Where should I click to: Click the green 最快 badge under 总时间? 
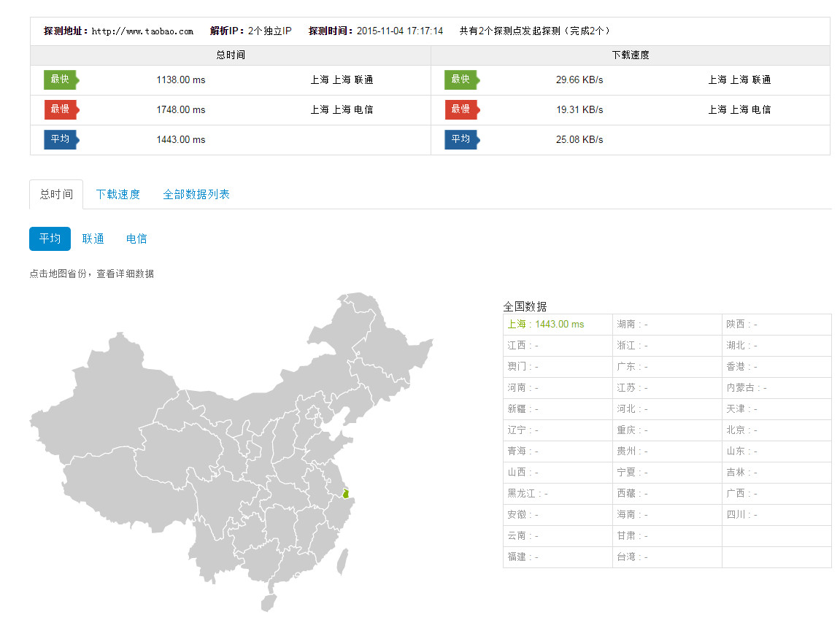pos(60,80)
